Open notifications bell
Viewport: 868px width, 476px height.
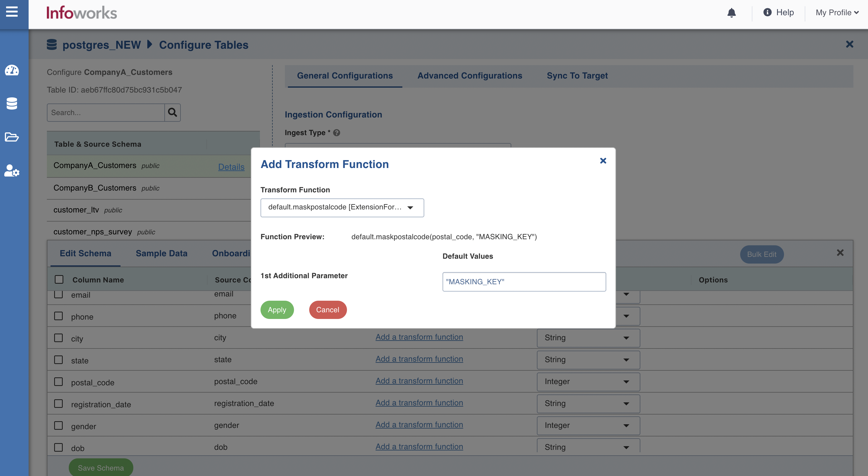point(731,12)
